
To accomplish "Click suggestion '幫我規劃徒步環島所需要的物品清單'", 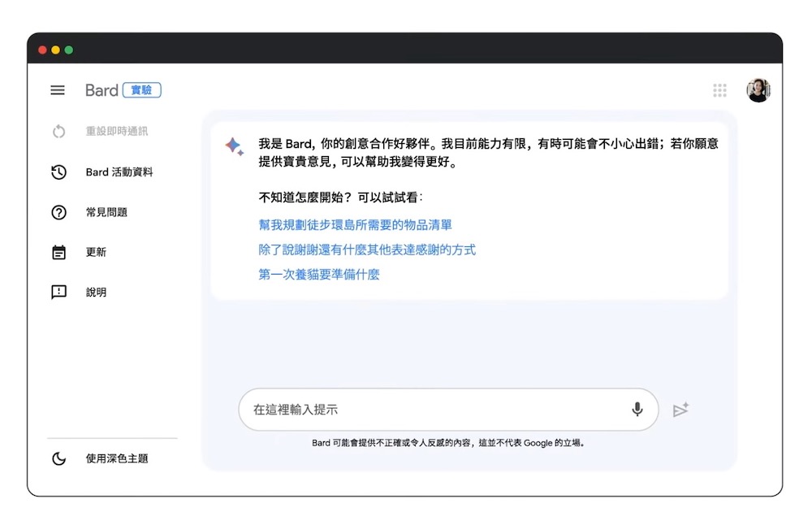I will click(x=355, y=225).
